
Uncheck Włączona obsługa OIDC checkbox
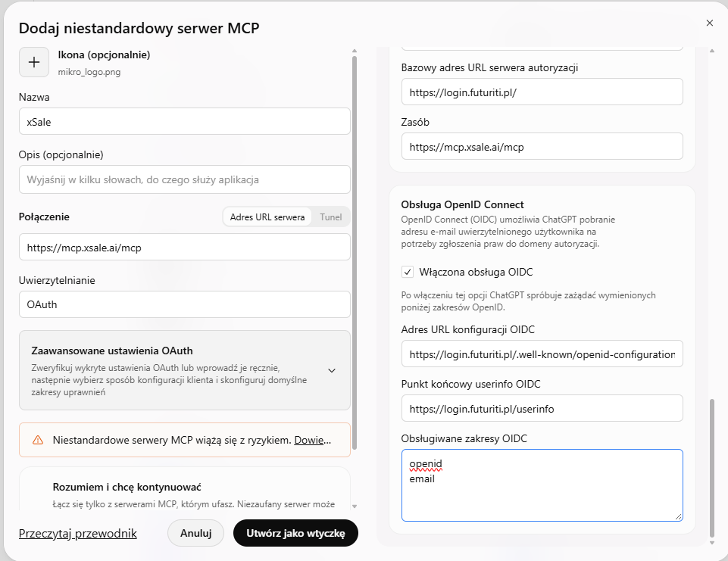pos(407,272)
